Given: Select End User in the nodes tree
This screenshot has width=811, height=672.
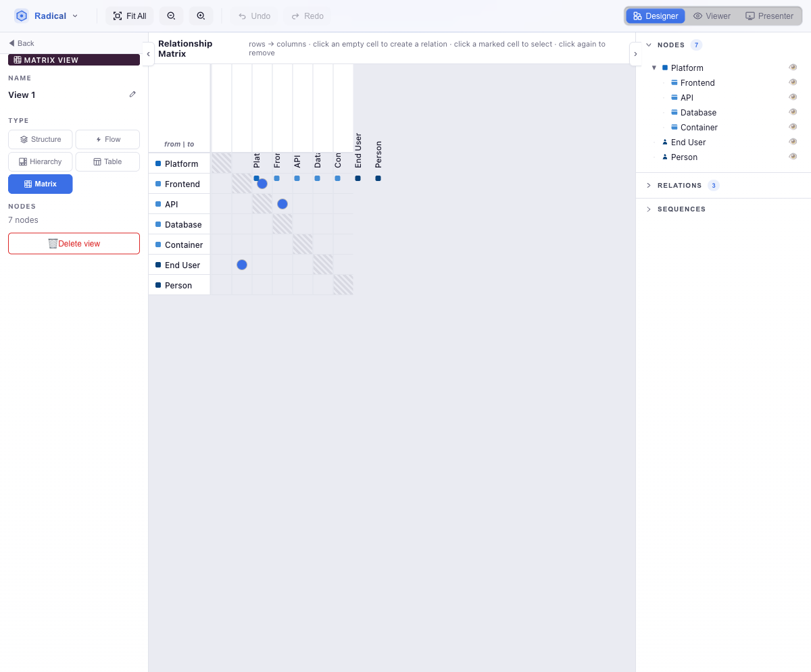Looking at the screenshot, I should tap(688, 142).
